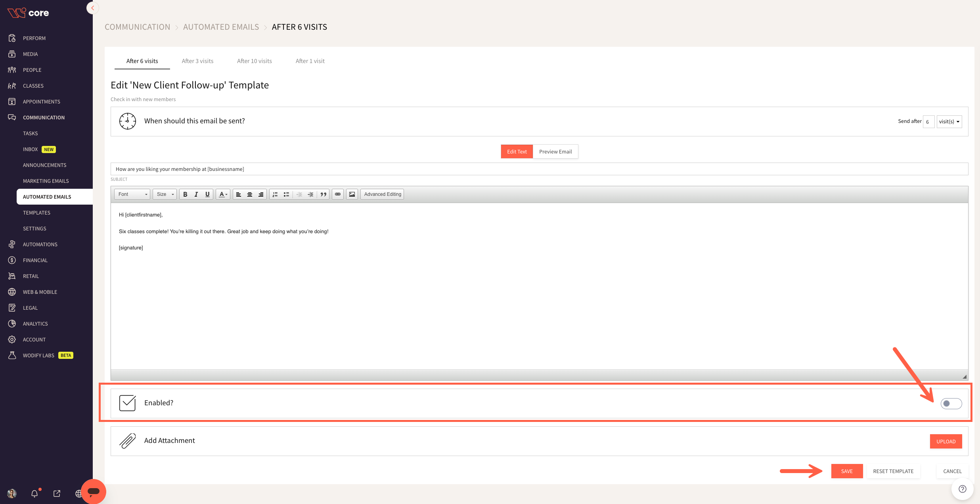This screenshot has width=980, height=504.
Task: Open Marketing Emails in the sidebar
Action: point(46,181)
